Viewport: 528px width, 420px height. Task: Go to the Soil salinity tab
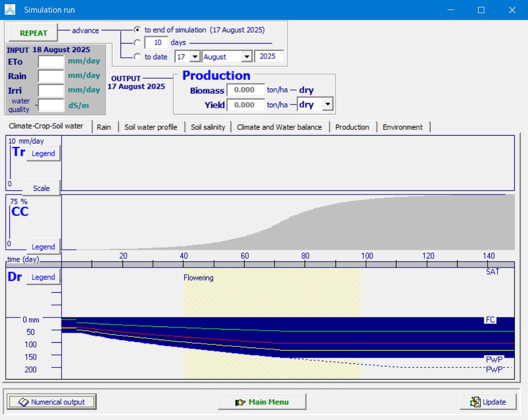pyautogui.click(x=208, y=127)
